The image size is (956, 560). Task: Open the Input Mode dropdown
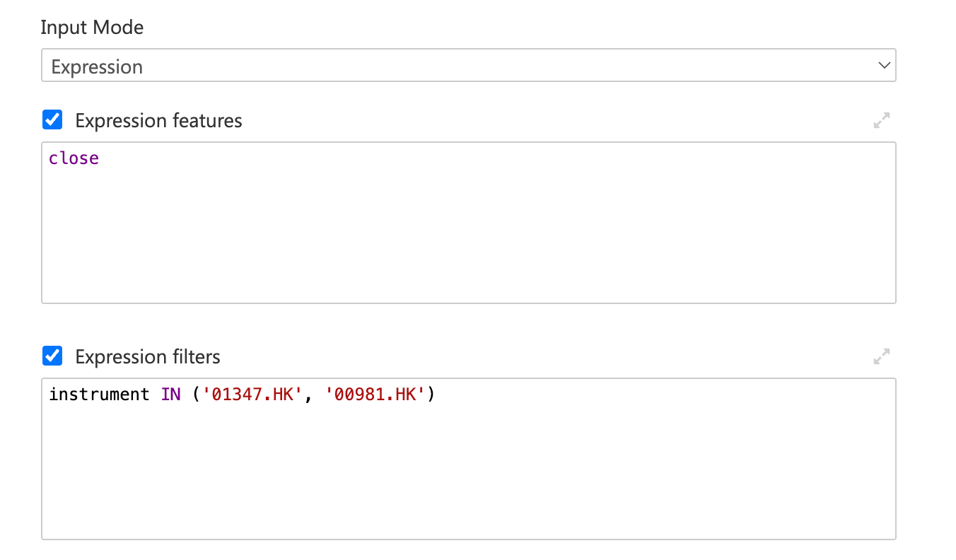[x=469, y=66]
